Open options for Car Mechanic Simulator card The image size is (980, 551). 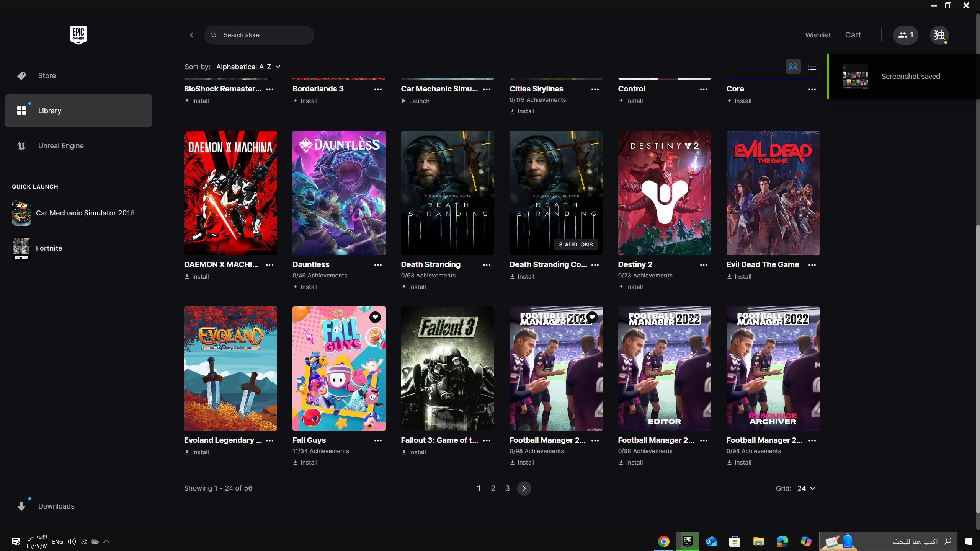487,89
